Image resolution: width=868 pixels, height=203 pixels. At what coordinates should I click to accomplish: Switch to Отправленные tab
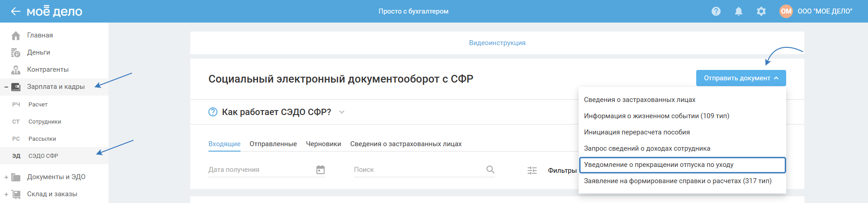[x=273, y=144]
